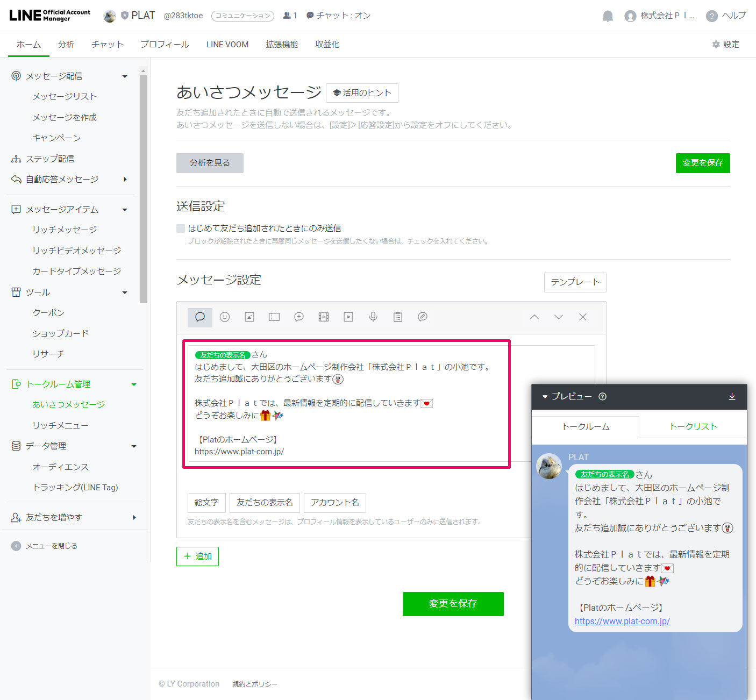
Task: Open the 拡張機能 tab
Action: [x=282, y=45]
